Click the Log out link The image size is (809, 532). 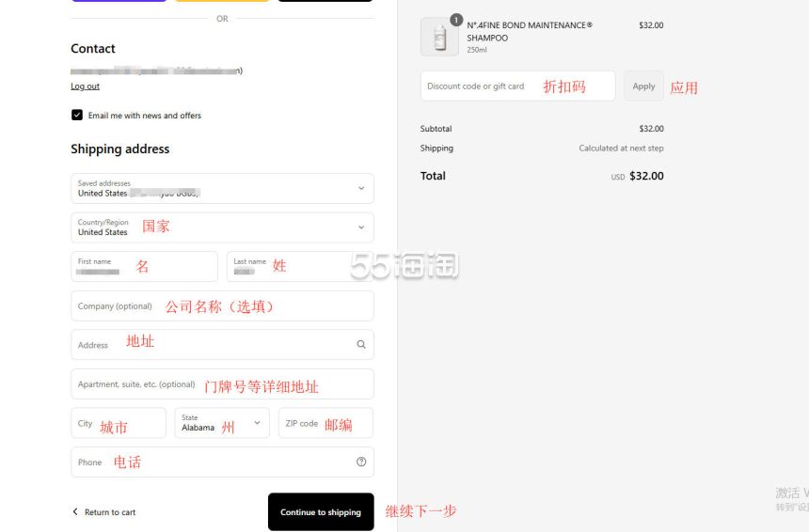pyautogui.click(x=85, y=86)
